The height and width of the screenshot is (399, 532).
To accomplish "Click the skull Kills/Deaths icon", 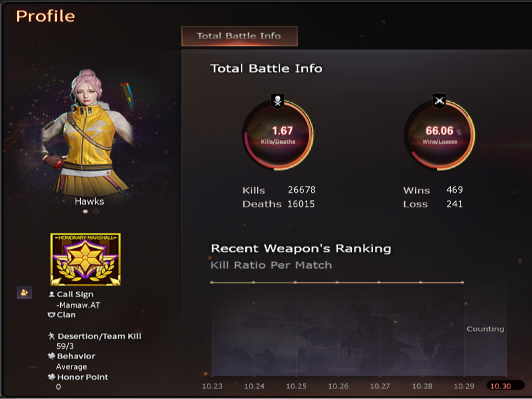I will (x=277, y=101).
